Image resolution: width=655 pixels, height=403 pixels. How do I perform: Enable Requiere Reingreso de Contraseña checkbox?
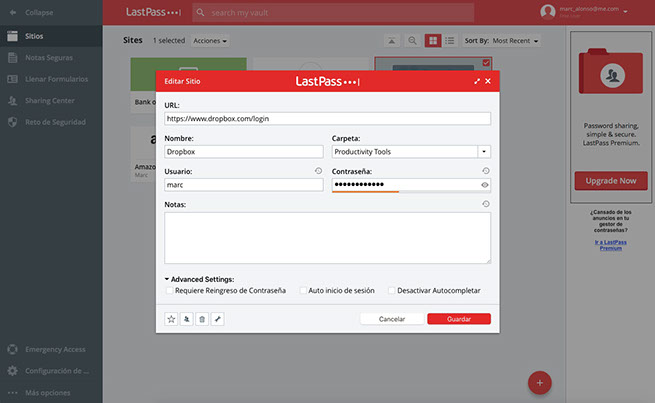(x=169, y=290)
